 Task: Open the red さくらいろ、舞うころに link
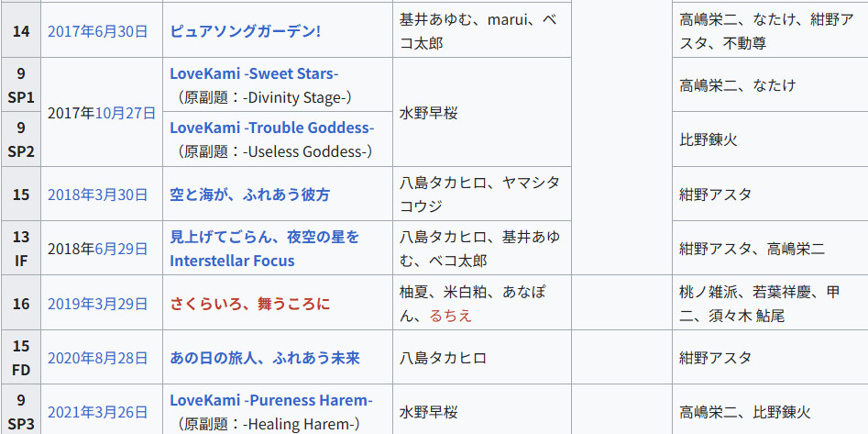pyautogui.click(x=249, y=304)
